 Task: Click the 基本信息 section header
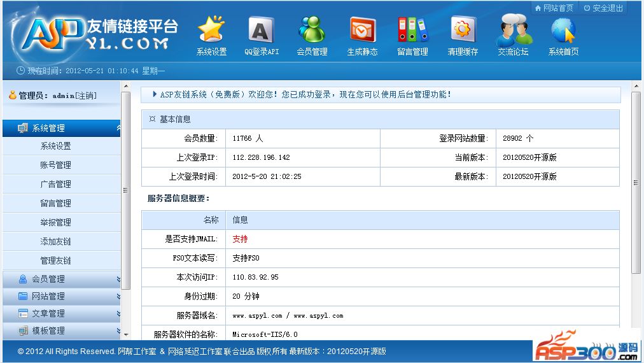[x=381, y=119]
